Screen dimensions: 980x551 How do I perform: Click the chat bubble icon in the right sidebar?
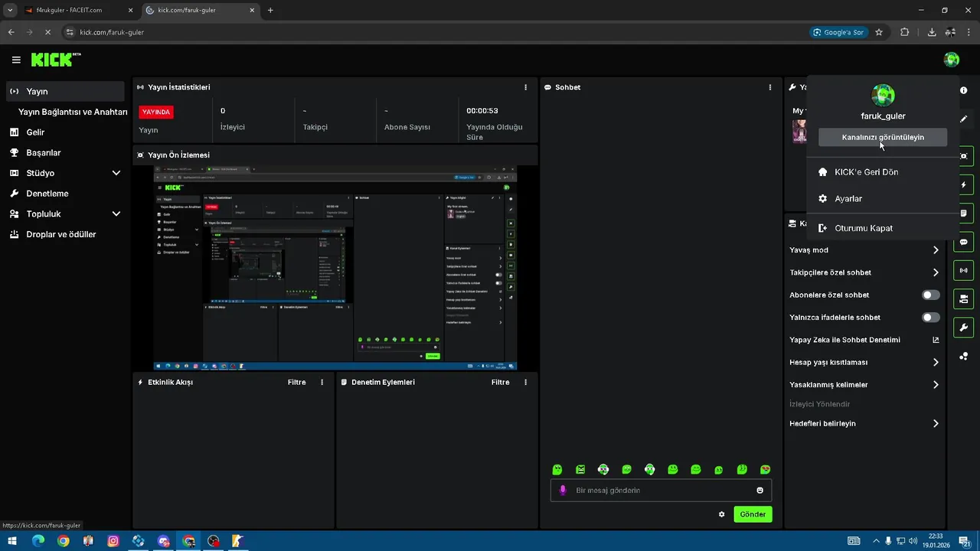pyautogui.click(x=963, y=242)
